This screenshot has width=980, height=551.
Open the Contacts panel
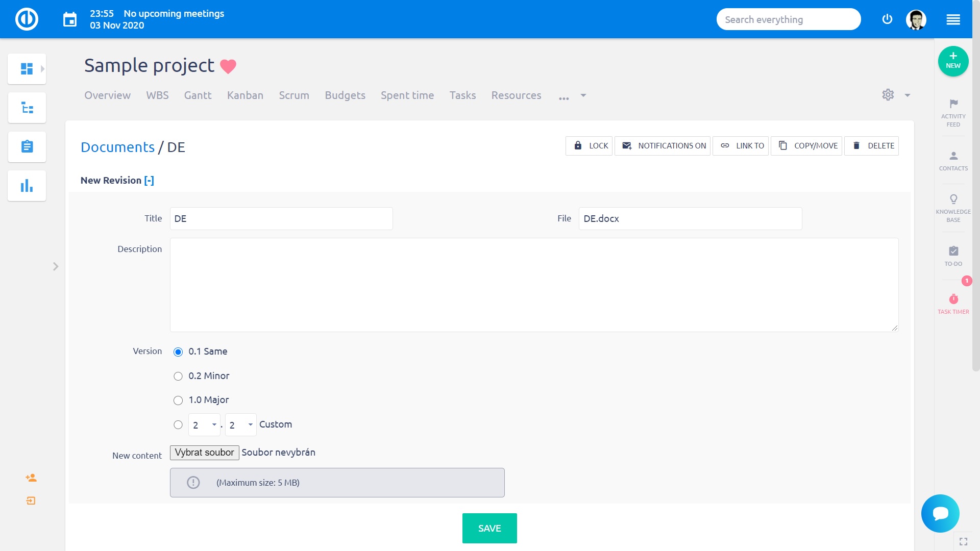click(953, 159)
